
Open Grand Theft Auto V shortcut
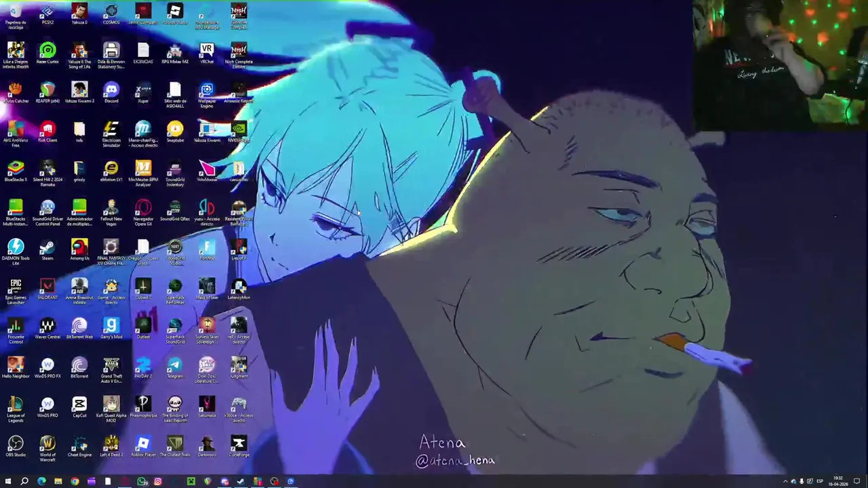(x=111, y=371)
